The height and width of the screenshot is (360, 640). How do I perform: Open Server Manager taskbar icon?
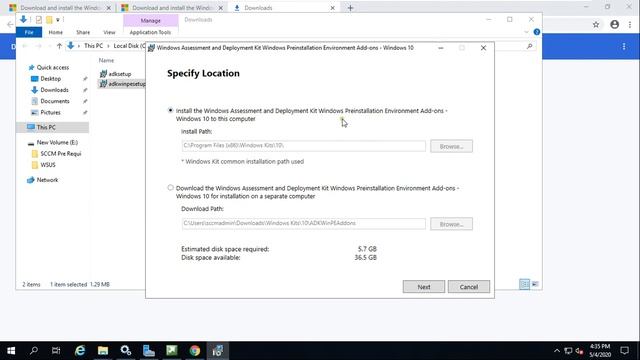click(149, 351)
